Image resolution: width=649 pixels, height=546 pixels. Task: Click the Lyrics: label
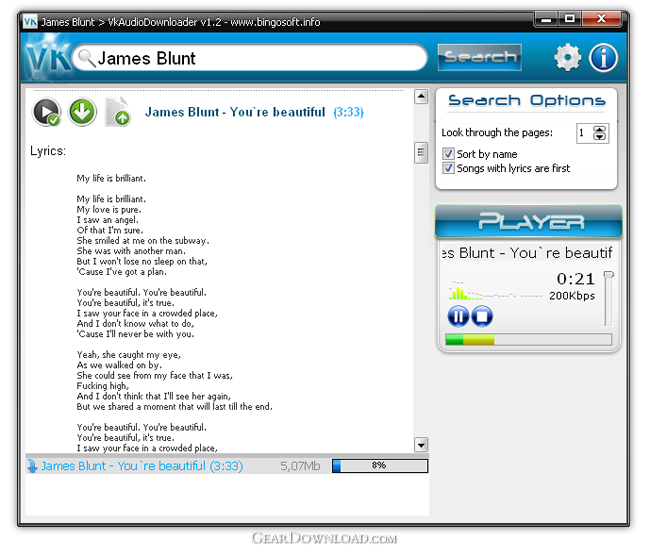tap(48, 151)
